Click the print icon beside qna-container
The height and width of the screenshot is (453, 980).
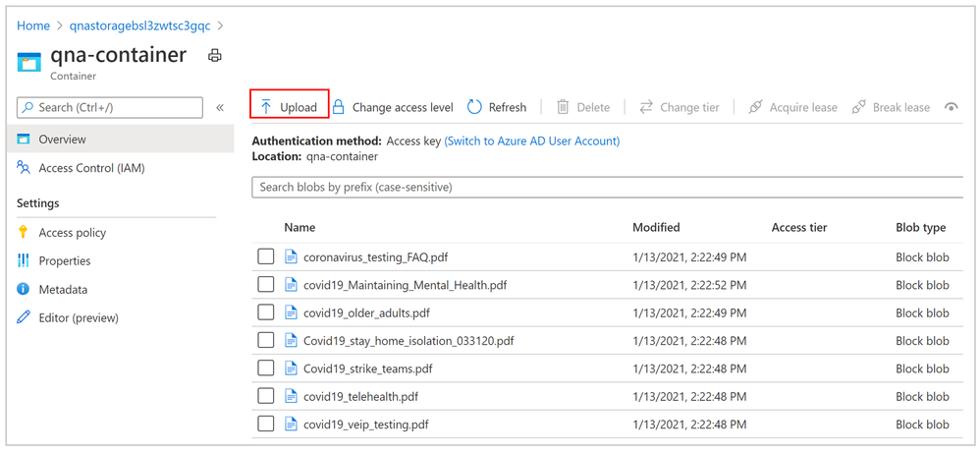215,56
